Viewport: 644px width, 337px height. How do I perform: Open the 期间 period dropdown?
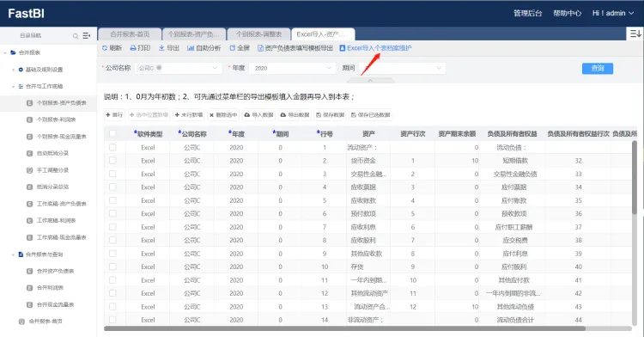(402, 68)
